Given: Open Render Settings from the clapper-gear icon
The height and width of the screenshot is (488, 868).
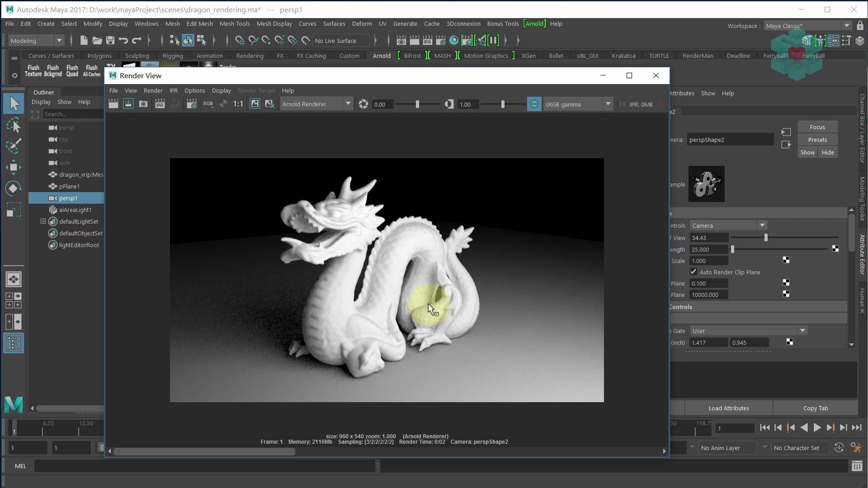Looking at the screenshot, I should click(x=192, y=104).
